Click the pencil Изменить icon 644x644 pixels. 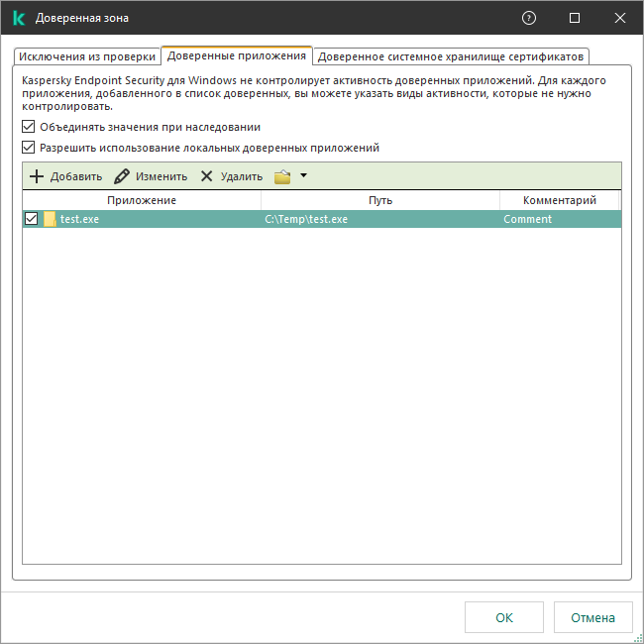coord(122,176)
